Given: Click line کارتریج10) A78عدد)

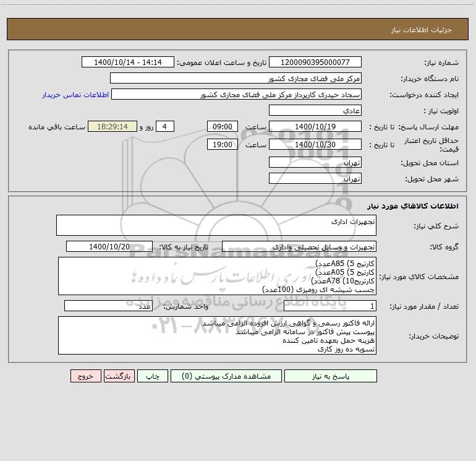Looking at the screenshot, I should pos(342,281).
